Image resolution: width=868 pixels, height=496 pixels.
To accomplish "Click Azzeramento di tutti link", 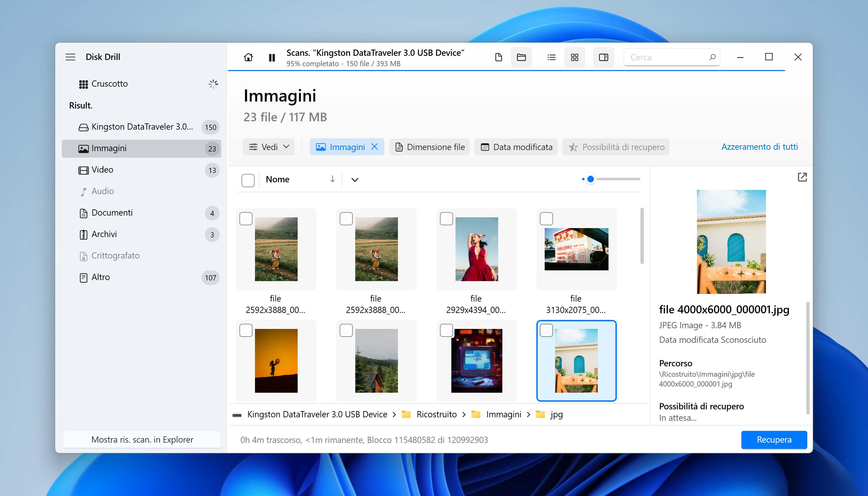I will pyautogui.click(x=760, y=147).
